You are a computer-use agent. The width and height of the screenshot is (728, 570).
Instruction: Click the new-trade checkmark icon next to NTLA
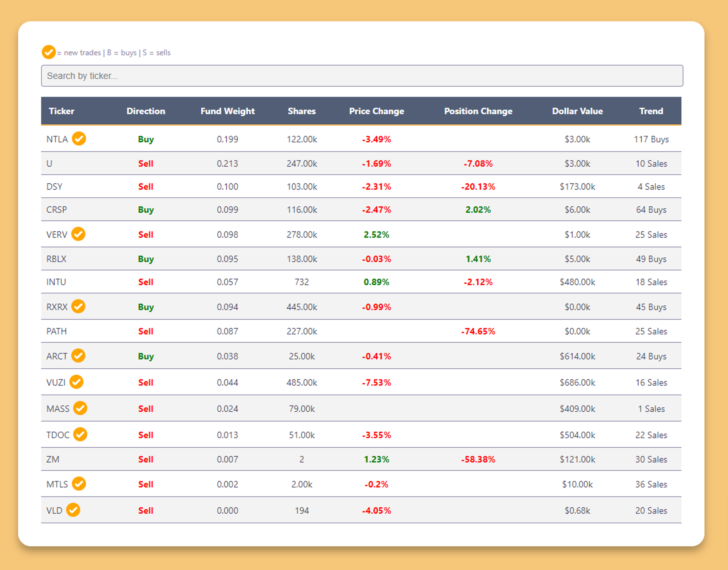pos(79,139)
